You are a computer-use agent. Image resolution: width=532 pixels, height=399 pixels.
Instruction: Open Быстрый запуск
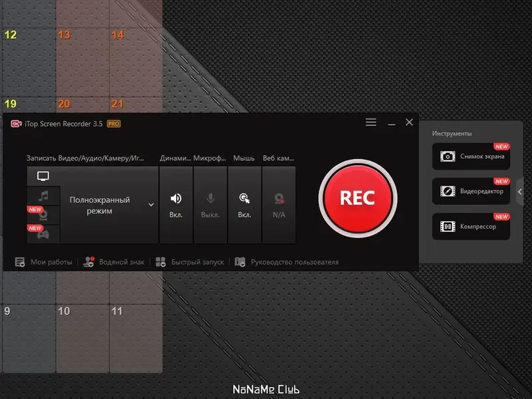coord(198,262)
